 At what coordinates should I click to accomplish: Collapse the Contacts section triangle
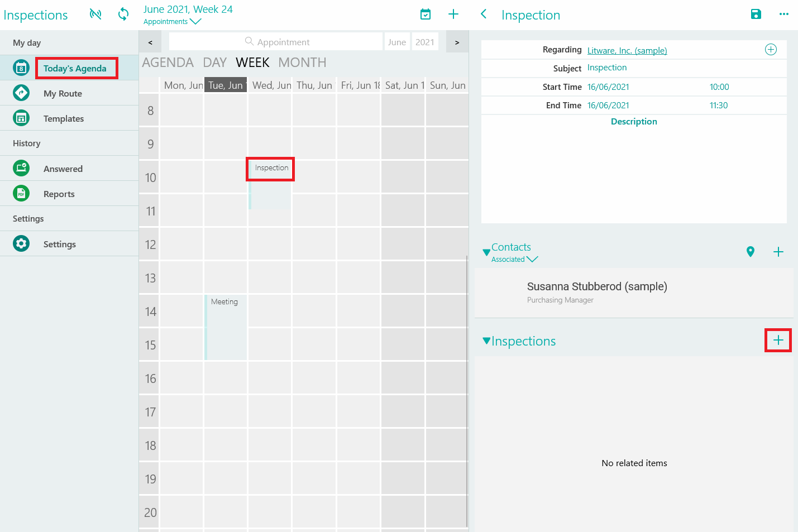point(486,252)
